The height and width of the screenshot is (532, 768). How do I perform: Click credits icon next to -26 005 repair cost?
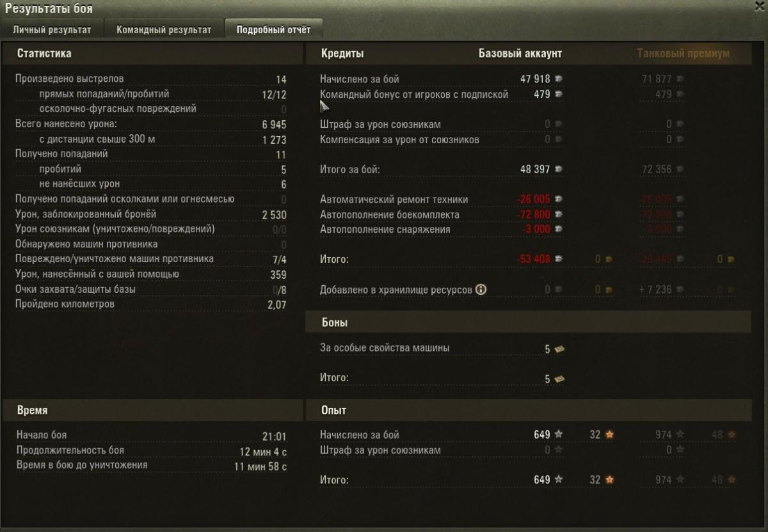pos(559,199)
